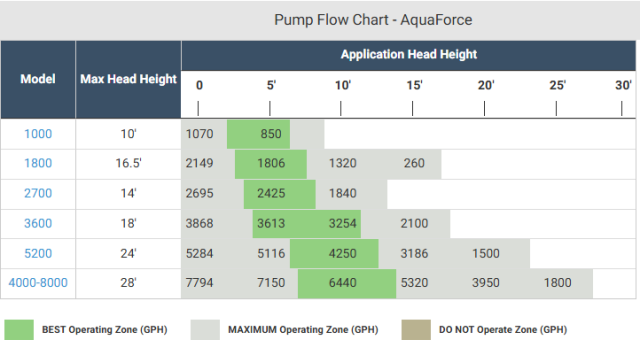The image size is (640, 363).
Task: Click the Pump Flow Chart - AquaForce title
Action: pos(373,20)
